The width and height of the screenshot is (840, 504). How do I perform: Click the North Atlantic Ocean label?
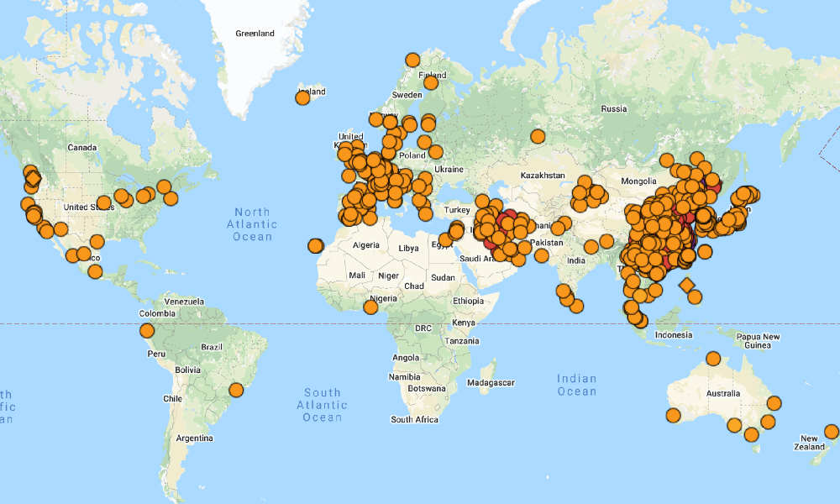click(252, 224)
